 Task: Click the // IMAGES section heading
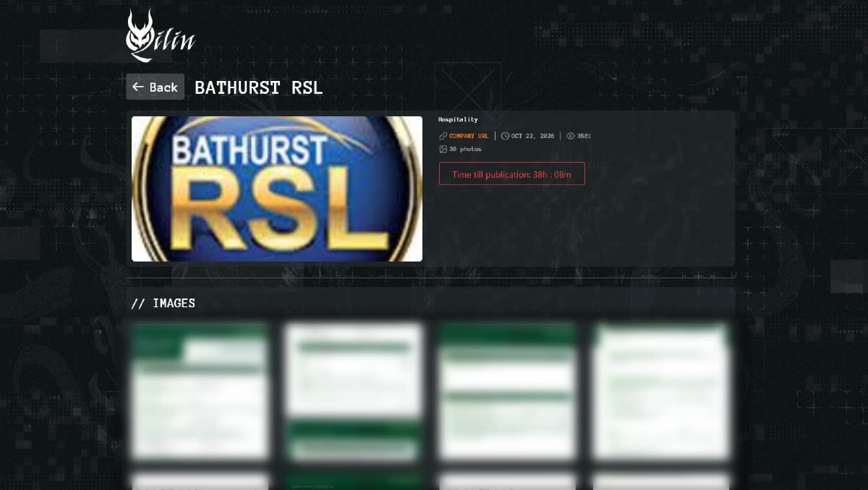(x=163, y=303)
